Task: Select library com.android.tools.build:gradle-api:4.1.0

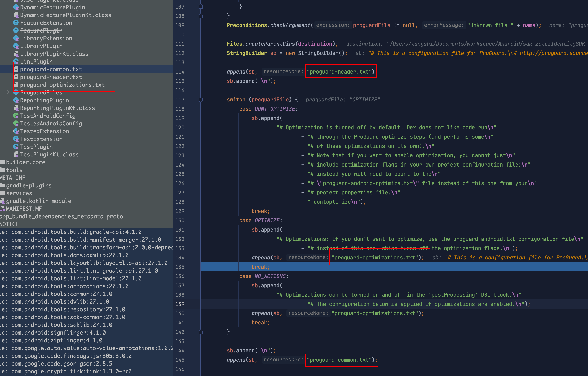Action: [x=76, y=232]
